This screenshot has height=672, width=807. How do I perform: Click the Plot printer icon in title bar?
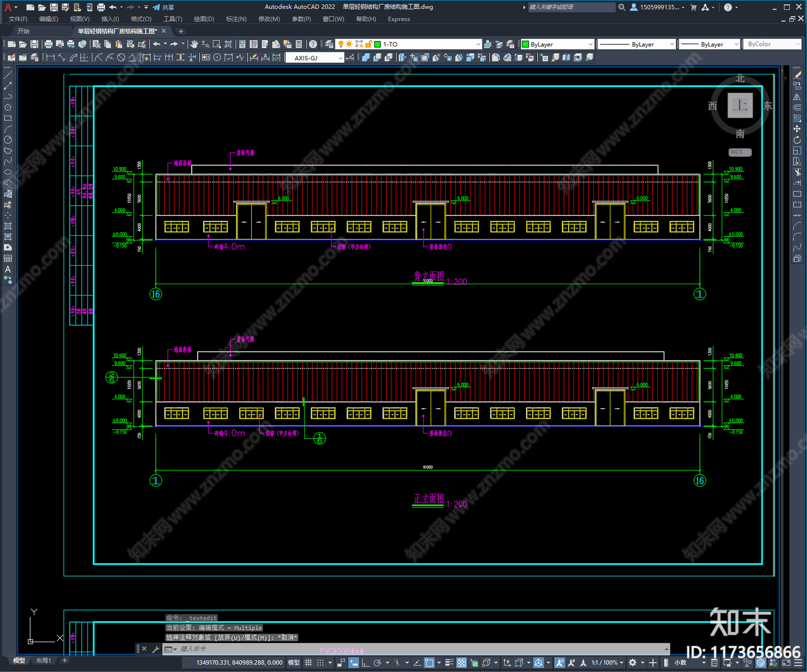pos(101,7)
